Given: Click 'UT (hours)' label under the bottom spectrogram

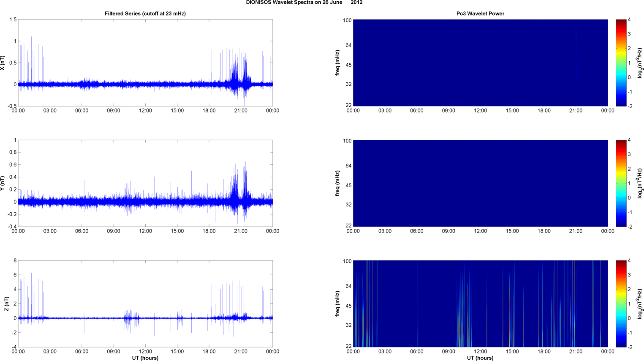Looking at the screenshot, I should coord(480,358).
